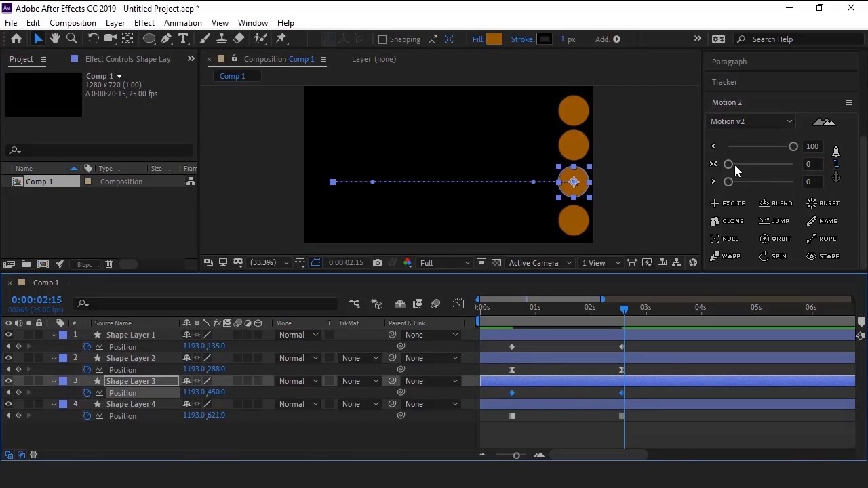
Task: Click the SPIN tool in Motion 2
Action: click(773, 256)
